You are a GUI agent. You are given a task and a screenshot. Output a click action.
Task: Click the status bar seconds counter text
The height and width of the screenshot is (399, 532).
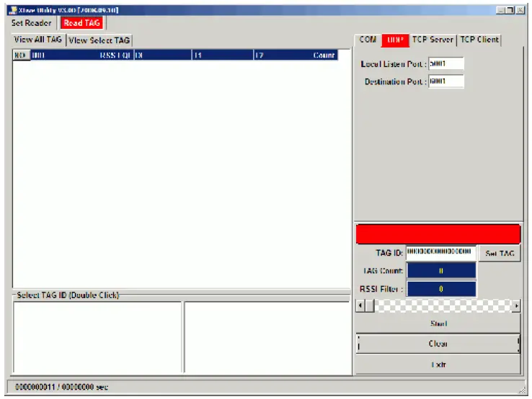(61, 387)
